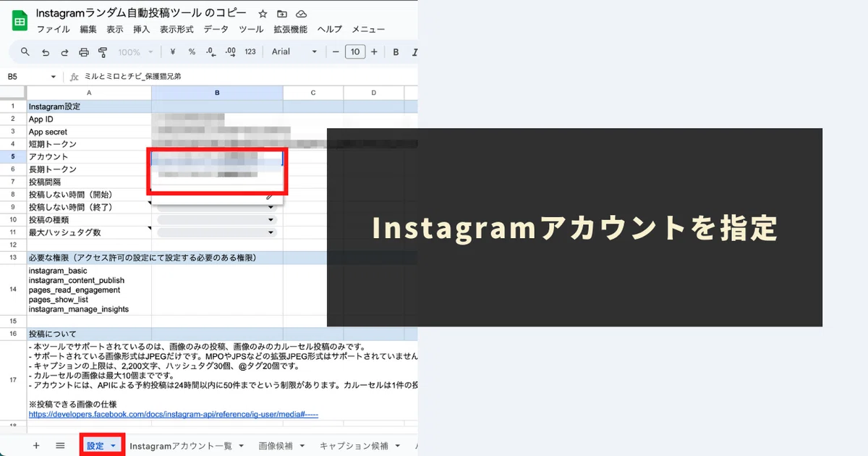
Task: Open the 拡張機能 menu
Action: pyautogui.click(x=290, y=30)
